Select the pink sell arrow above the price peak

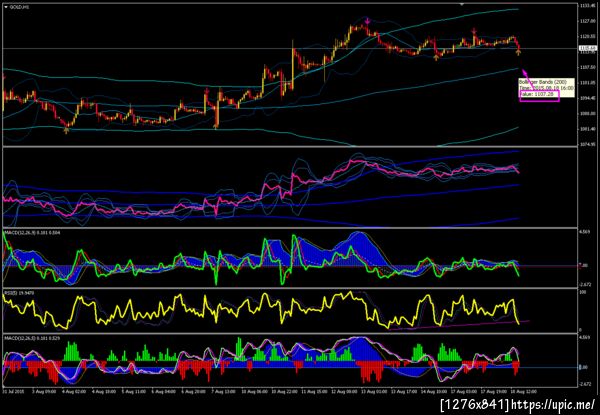coord(367,21)
